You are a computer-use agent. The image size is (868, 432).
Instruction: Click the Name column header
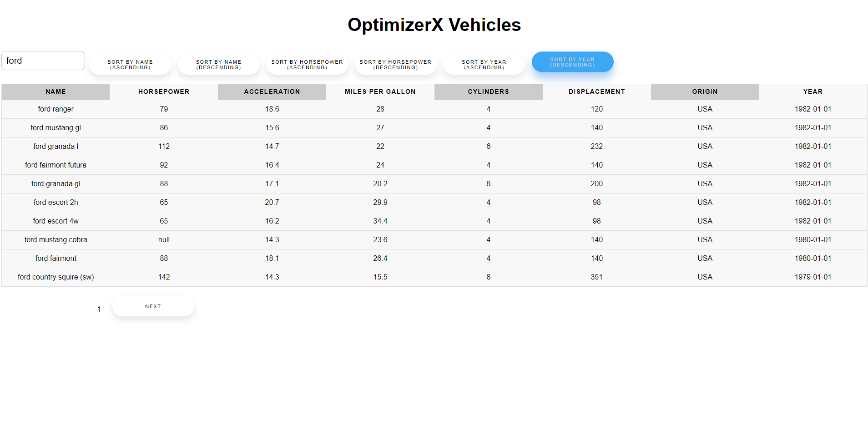pyautogui.click(x=56, y=91)
